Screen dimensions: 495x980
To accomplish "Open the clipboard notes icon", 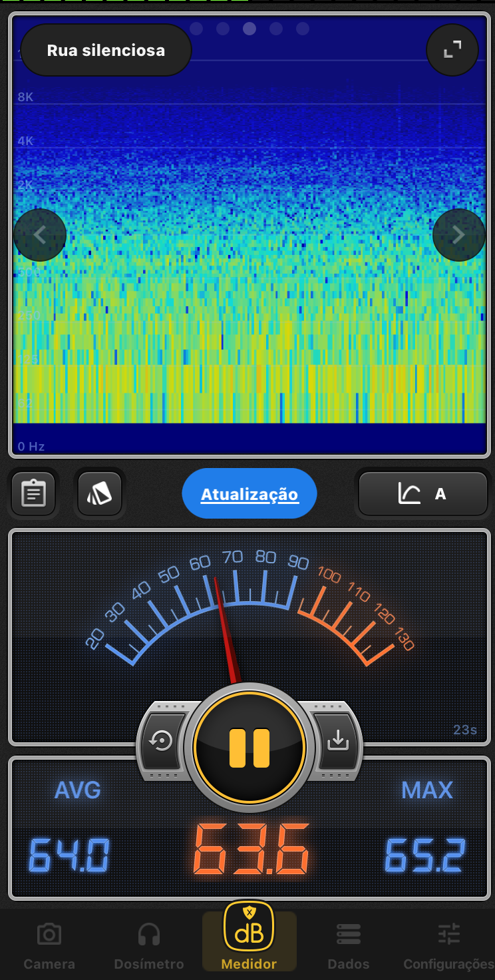I will coord(33,493).
